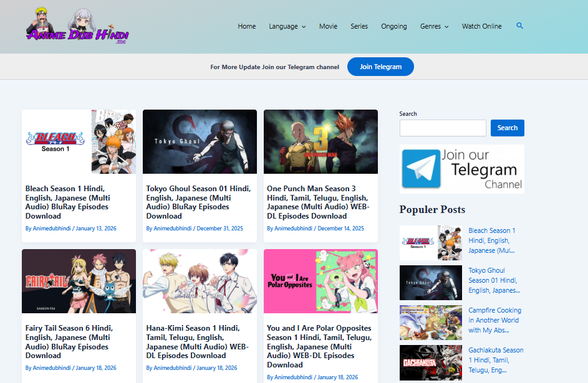Open Campfire Cooking popular post link
This screenshot has height=383, width=588.
(494, 320)
